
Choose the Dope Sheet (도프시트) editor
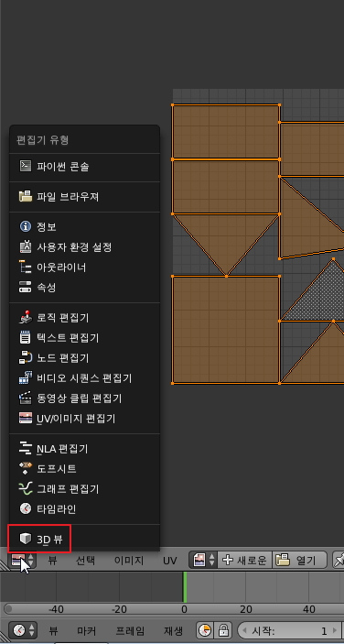click(x=84, y=469)
